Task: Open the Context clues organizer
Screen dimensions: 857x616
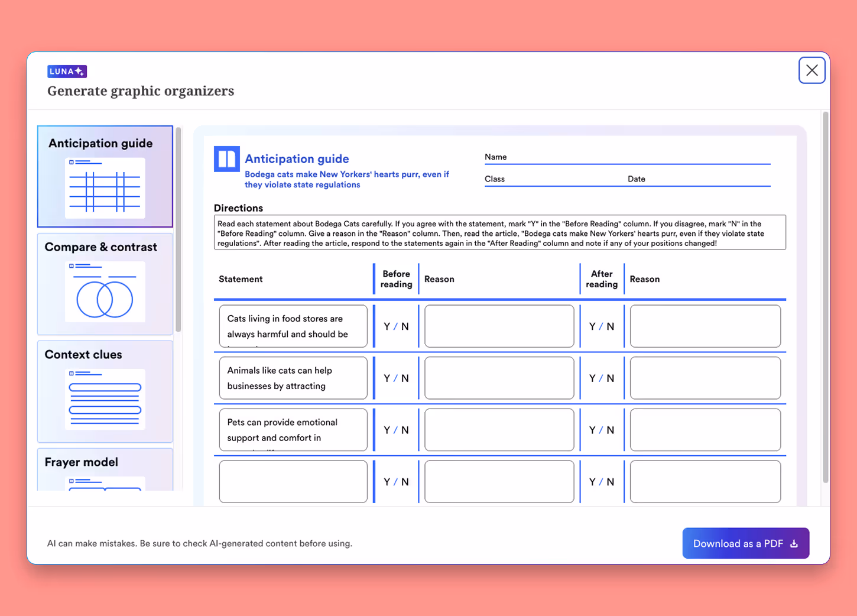Action: click(105, 391)
